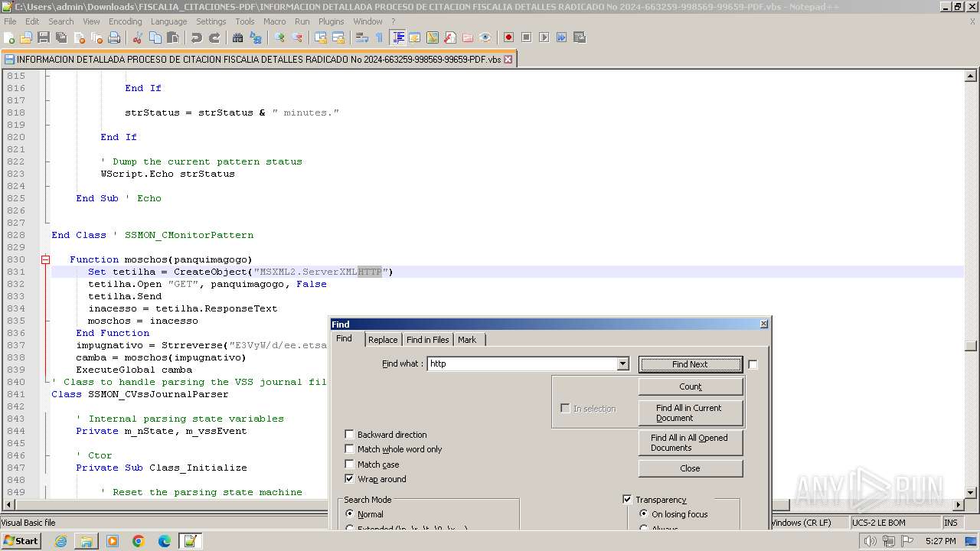980x551 pixels.
Task: Open Microsoft Edge from the taskbar
Action: (165, 541)
